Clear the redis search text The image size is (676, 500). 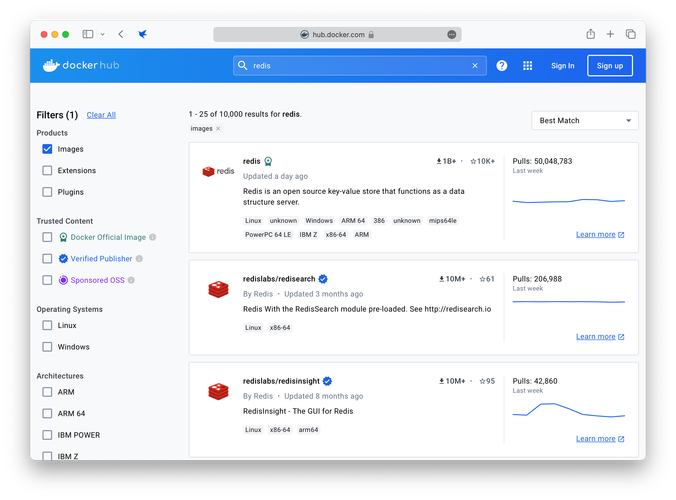tap(475, 66)
